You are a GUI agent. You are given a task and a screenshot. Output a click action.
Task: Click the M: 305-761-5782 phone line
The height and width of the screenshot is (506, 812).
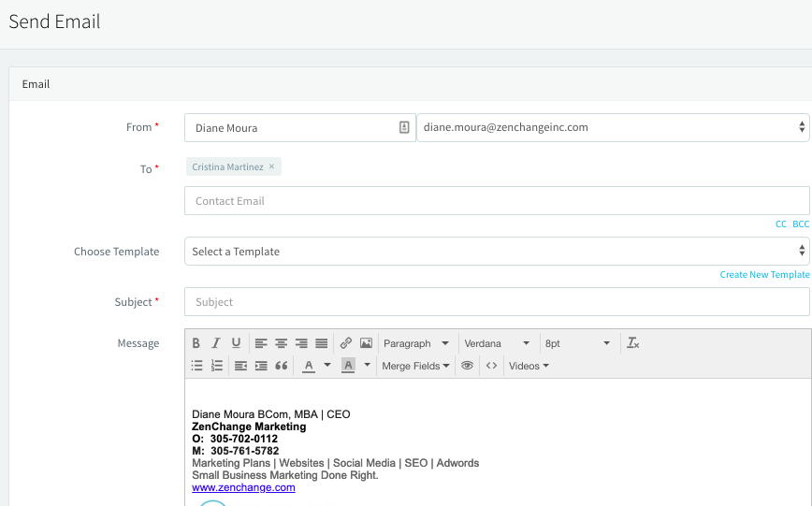coord(235,451)
